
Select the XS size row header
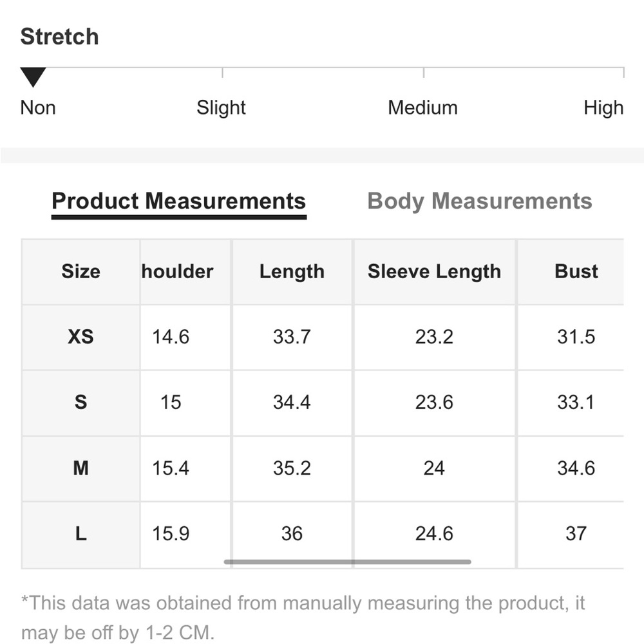[x=81, y=337]
